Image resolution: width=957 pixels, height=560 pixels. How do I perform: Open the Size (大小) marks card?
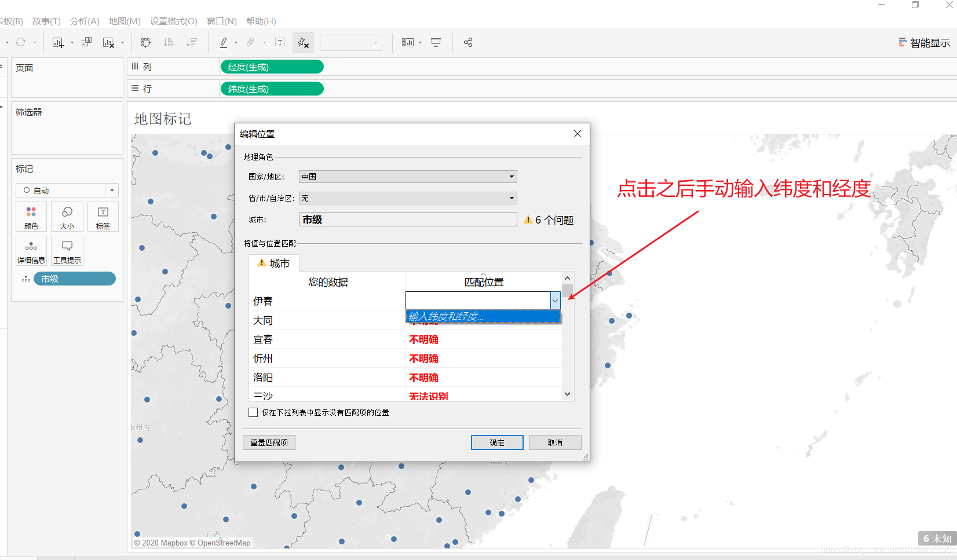tap(67, 217)
